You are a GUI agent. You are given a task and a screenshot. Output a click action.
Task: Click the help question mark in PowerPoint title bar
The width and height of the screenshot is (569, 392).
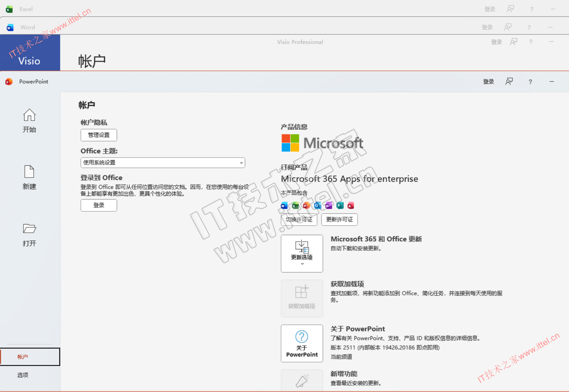point(530,82)
